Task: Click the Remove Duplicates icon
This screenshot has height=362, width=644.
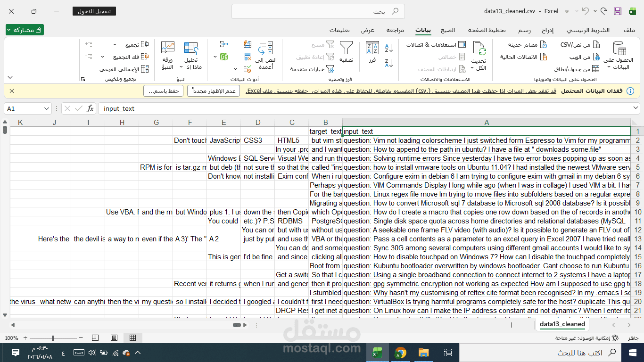Action: coord(248,57)
